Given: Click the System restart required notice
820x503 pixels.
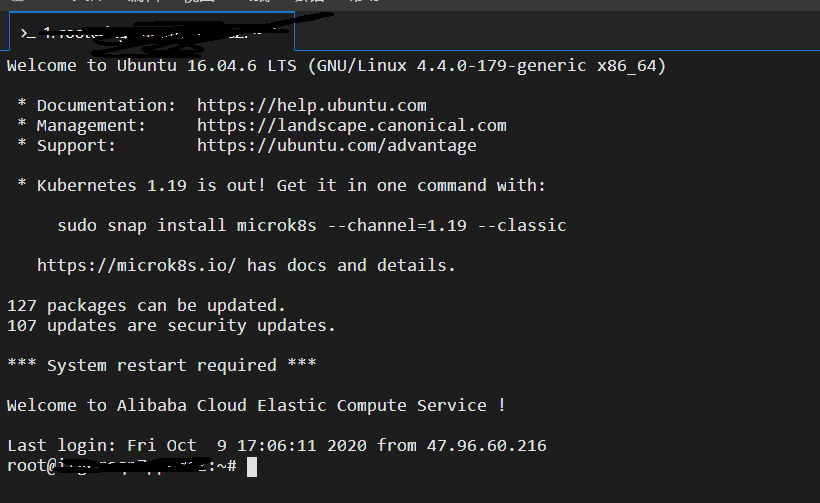Looking at the screenshot, I should pos(161,365).
